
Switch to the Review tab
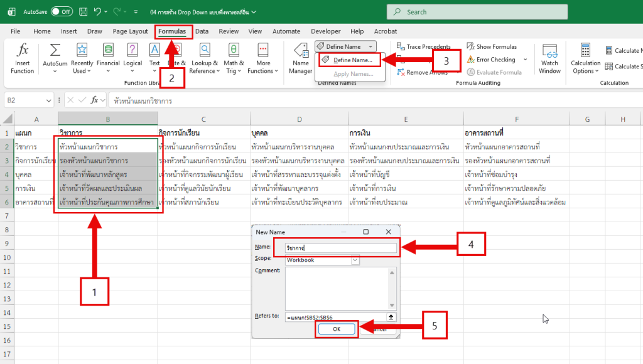coord(229,31)
